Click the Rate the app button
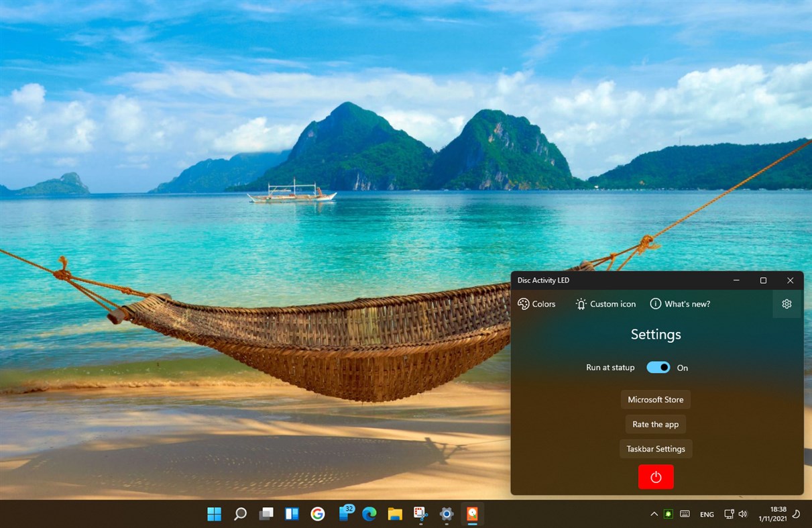Screen dimensions: 812x528 655,424
